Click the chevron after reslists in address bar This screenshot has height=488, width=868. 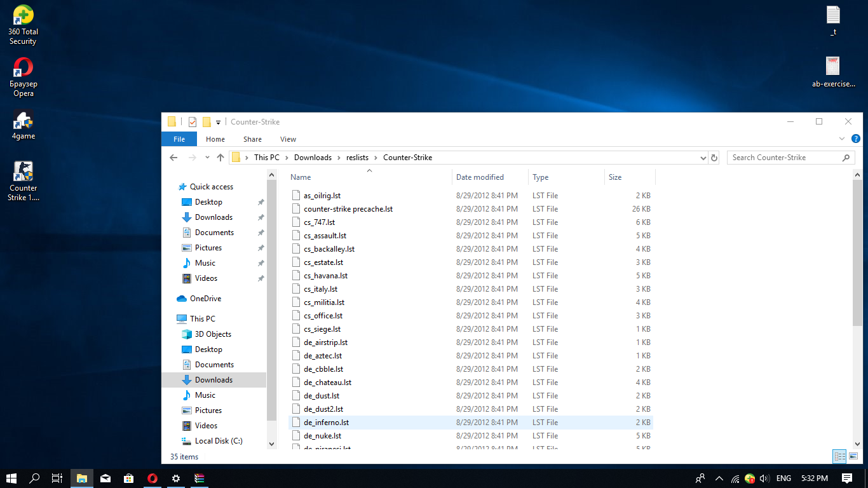(x=376, y=158)
